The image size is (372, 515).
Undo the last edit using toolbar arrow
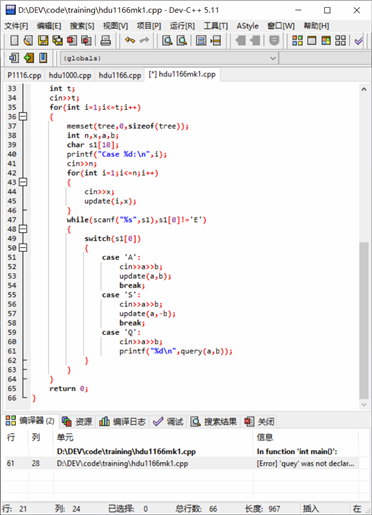(130, 41)
